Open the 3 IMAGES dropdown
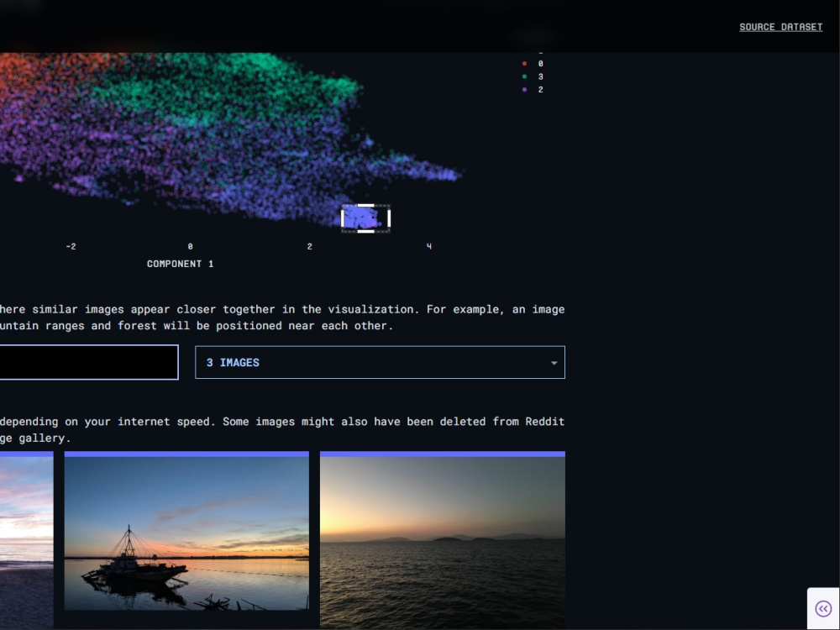Viewport: 840px width, 630px height. 380,362
